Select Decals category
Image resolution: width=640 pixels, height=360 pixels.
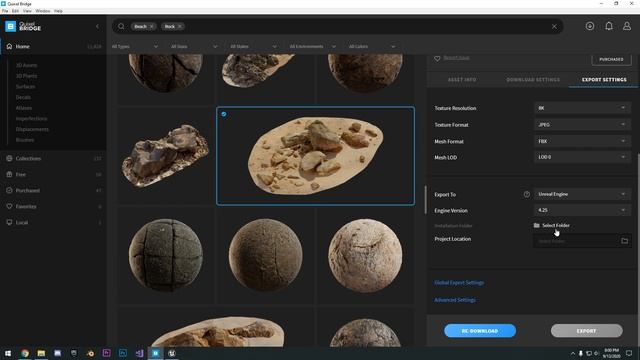23,97
